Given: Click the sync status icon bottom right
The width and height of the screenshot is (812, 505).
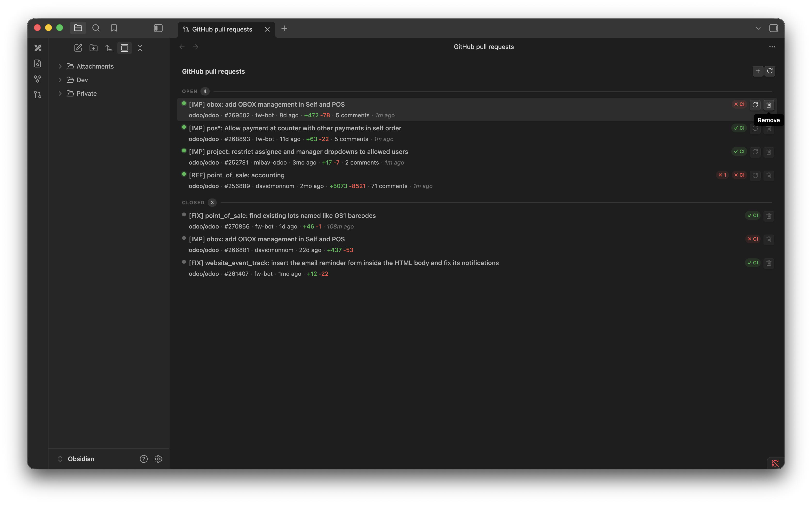Looking at the screenshot, I should [x=775, y=463].
